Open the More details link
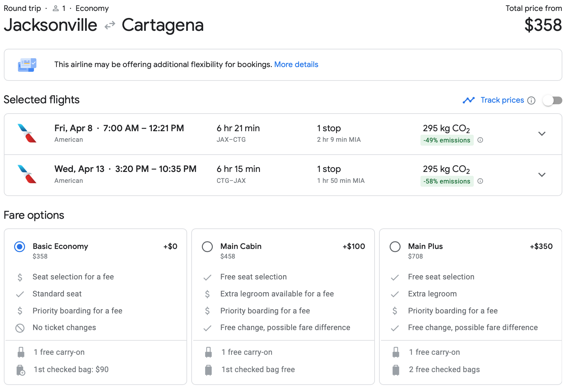 (x=296, y=64)
